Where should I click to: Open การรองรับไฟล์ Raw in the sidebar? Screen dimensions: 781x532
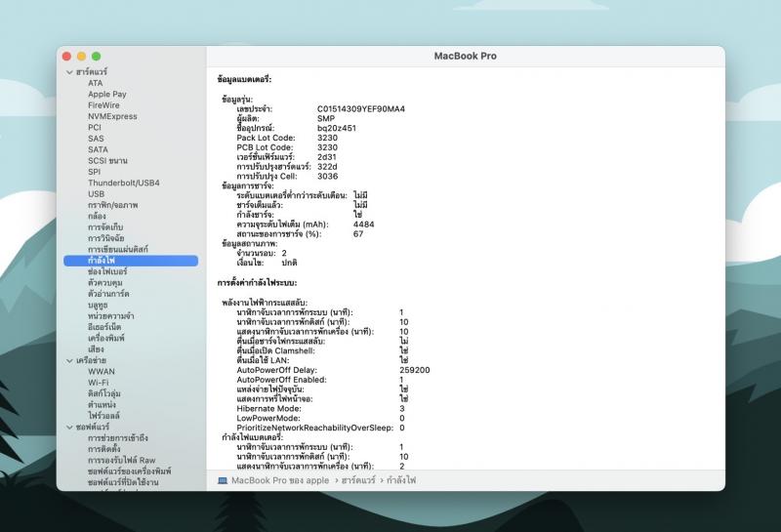pos(121,461)
